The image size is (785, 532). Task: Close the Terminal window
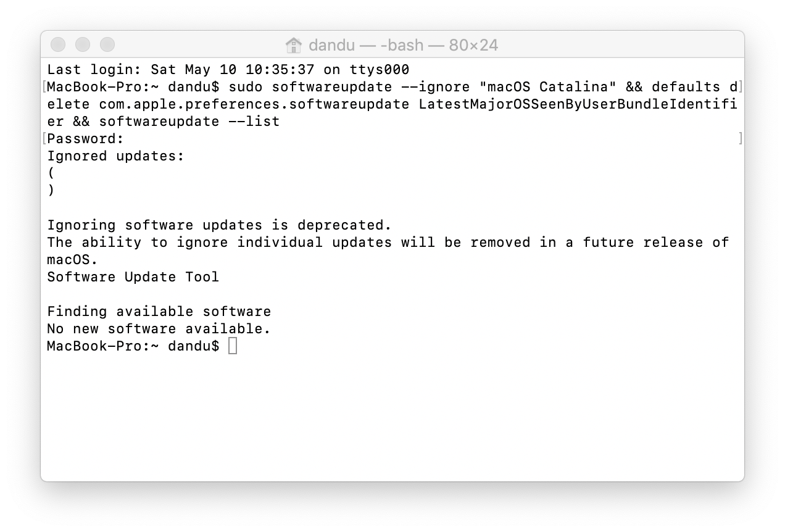click(x=58, y=44)
